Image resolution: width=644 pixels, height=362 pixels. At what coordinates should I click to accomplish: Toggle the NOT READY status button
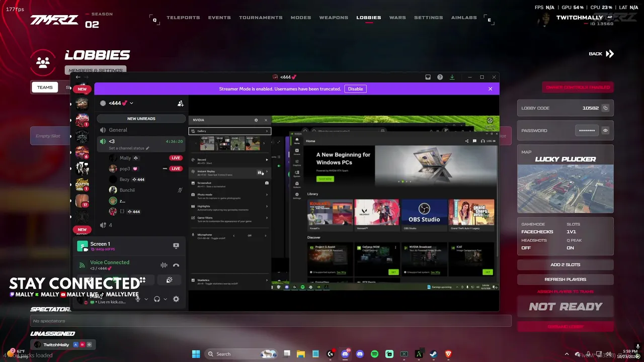click(x=566, y=307)
